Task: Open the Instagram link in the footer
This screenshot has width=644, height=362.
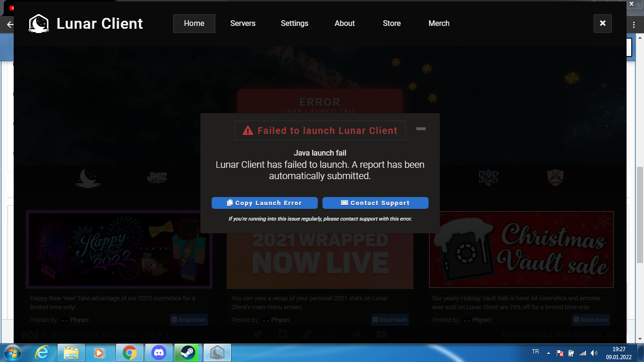Action: pos(331,334)
